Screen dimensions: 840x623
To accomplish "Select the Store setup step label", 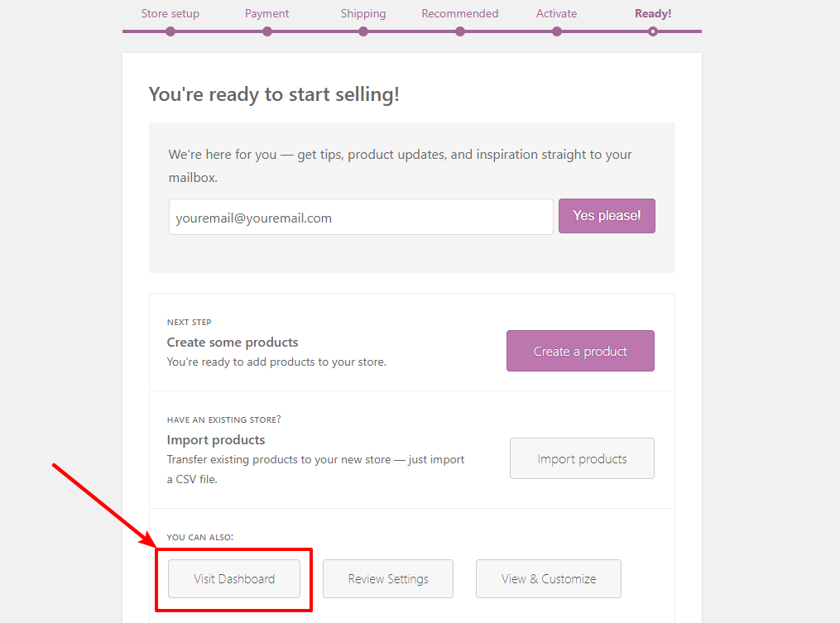I will pos(170,13).
